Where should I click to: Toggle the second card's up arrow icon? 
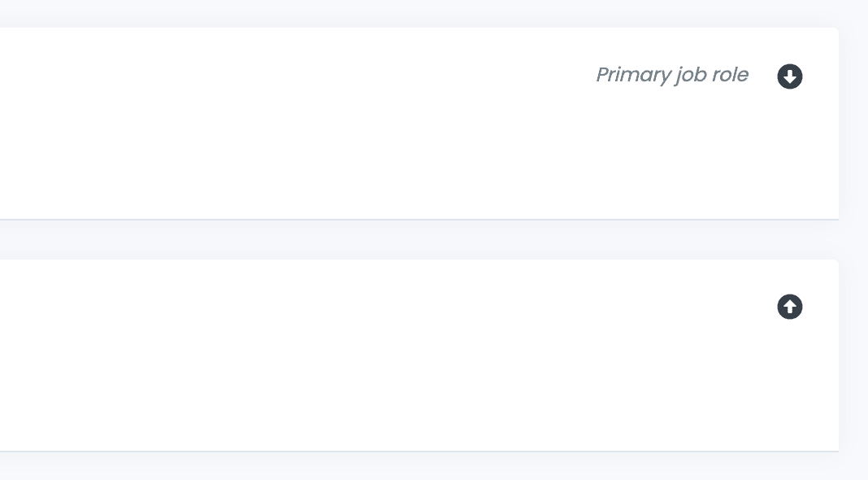[x=790, y=307]
